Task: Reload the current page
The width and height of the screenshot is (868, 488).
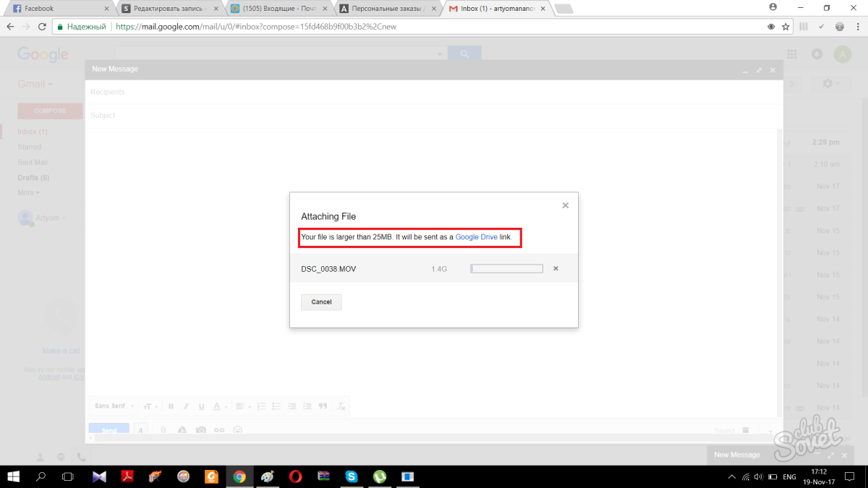Action: pyautogui.click(x=42, y=27)
